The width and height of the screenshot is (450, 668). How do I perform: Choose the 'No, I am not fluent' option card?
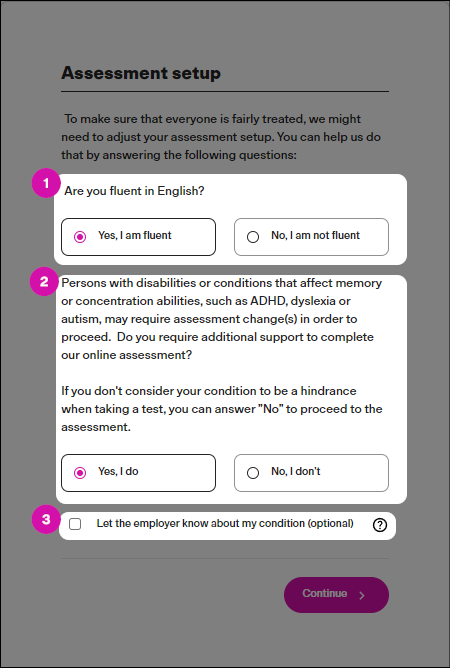312,237
